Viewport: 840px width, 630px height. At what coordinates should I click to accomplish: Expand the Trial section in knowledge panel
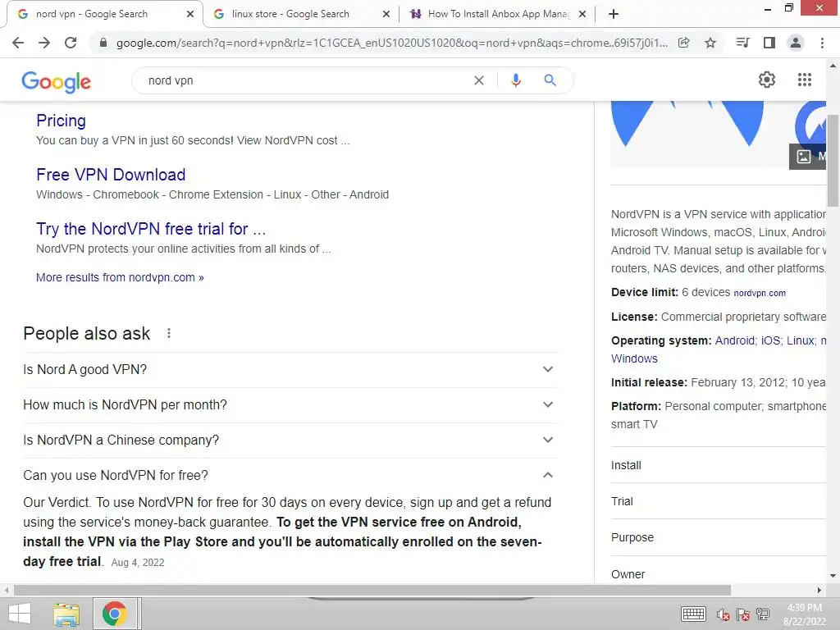(x=719, y=501)
